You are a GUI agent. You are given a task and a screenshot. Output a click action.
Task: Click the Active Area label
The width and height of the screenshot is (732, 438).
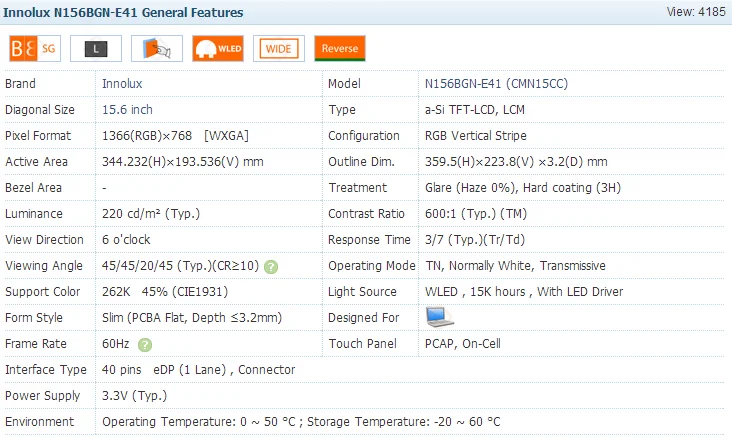(36, 162)
